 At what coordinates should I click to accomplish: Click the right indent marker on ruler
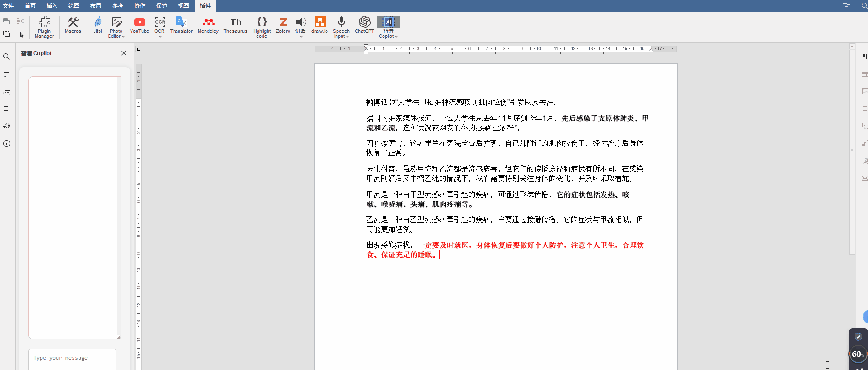tap(651, 50)
